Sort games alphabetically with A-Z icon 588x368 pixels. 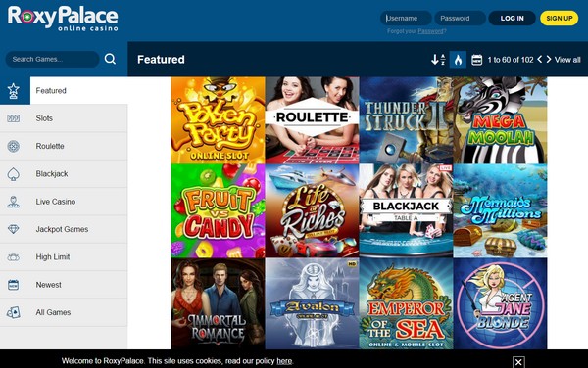click(x=438, y=59)
